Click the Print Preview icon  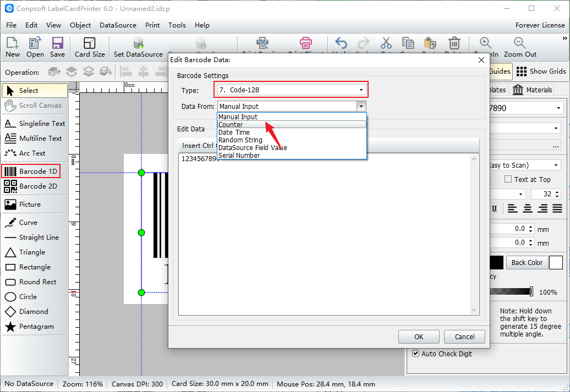pyautogui.click(x=262, y=43)
